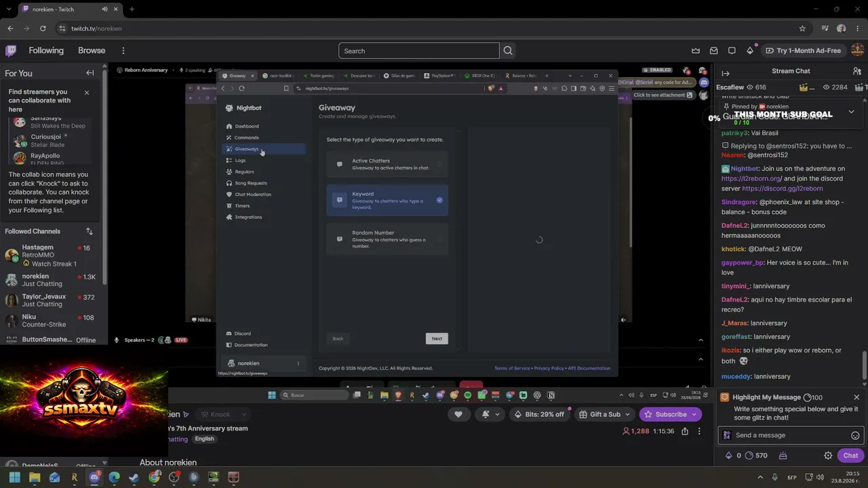Open the browser tab search dropdown
This screenshot has height=488, width=868.
coord(8,9)
